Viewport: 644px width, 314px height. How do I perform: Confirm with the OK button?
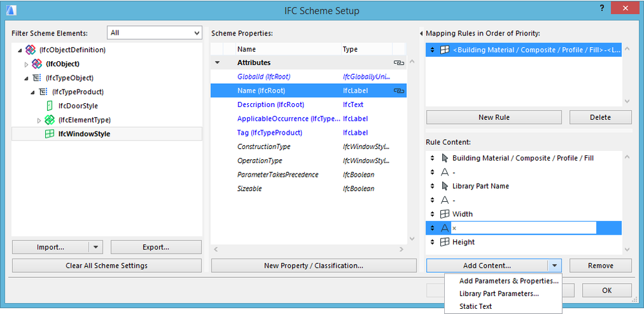pyautogui.click(x=607, y=290)
